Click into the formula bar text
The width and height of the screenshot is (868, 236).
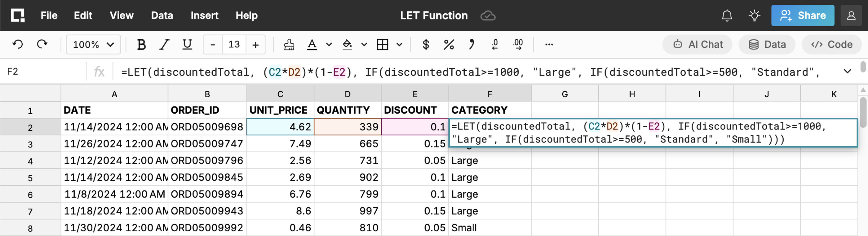[x=470, y=72]
